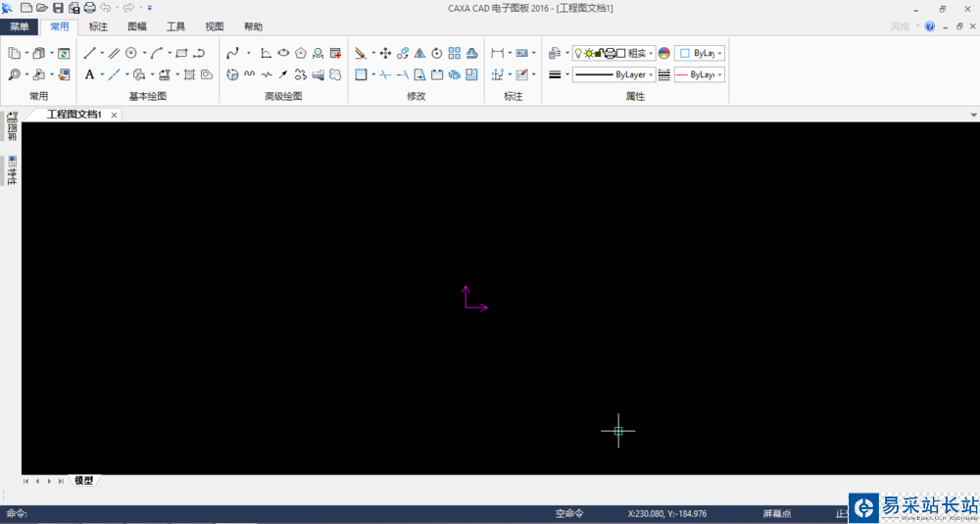The image size is (980, 524).
Task: Select the Text 'A' tool
Action: [90, 74]
